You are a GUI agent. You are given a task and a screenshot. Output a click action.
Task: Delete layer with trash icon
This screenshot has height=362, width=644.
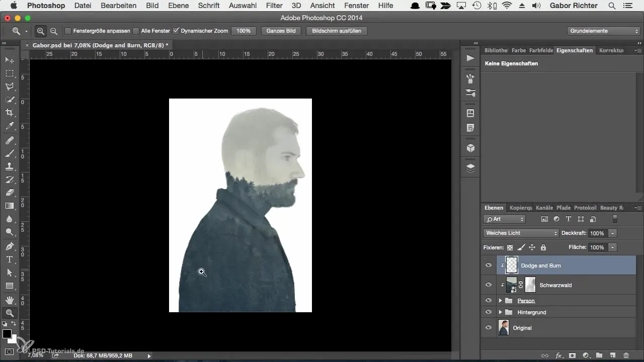coord(626,355)
